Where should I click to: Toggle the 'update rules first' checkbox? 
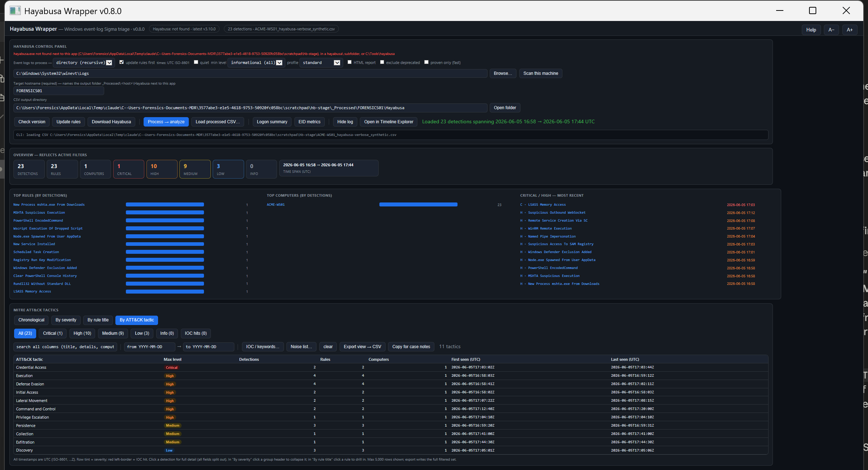(122, 62)
